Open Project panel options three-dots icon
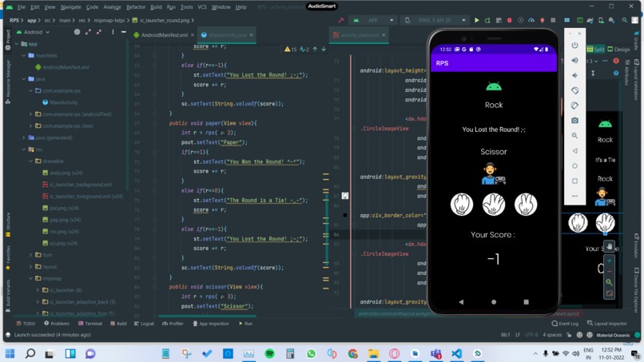 [x=113, y=32]
